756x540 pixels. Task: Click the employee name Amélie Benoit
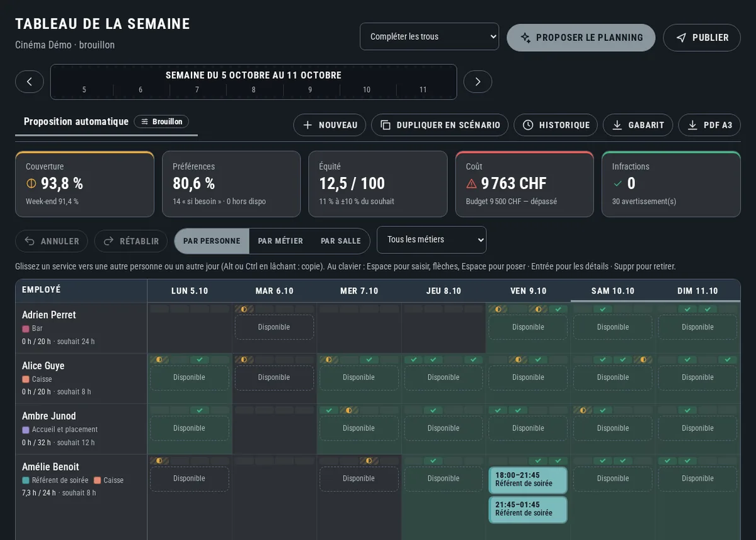click(50, 467)
